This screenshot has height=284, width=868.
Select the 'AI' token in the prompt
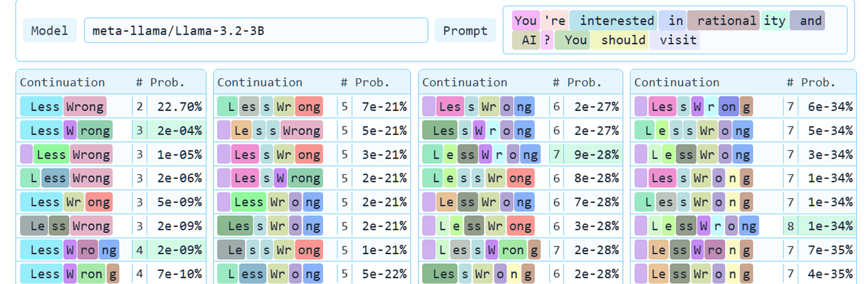pyautogui.click(x=526, y=40)
